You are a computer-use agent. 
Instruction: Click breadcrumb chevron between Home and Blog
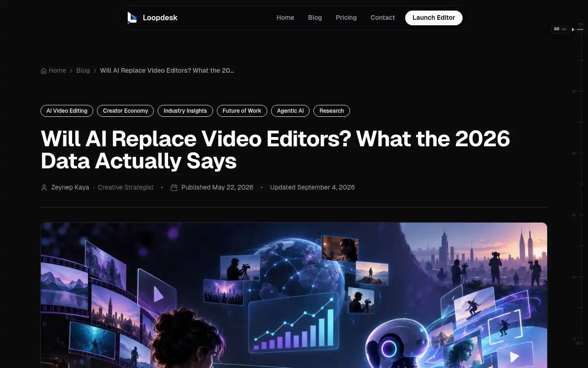click(x=71, y=71)
